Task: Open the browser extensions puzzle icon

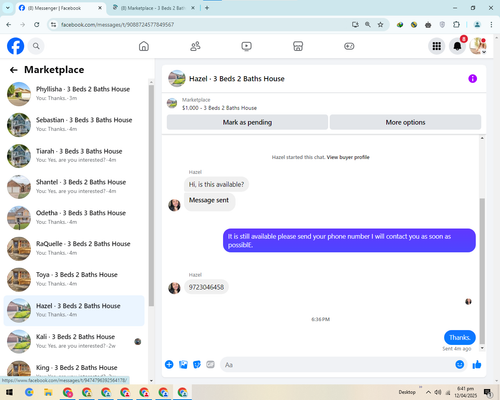Action: [x=456, y=25]
